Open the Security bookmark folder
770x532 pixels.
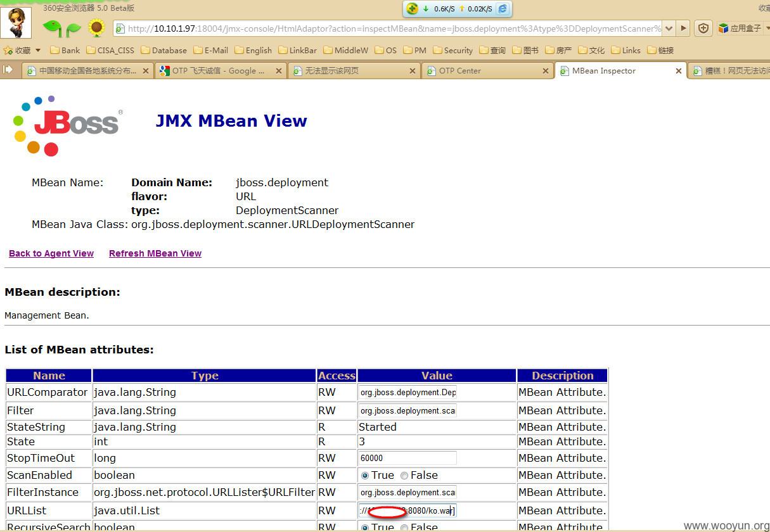coord(452,50)
